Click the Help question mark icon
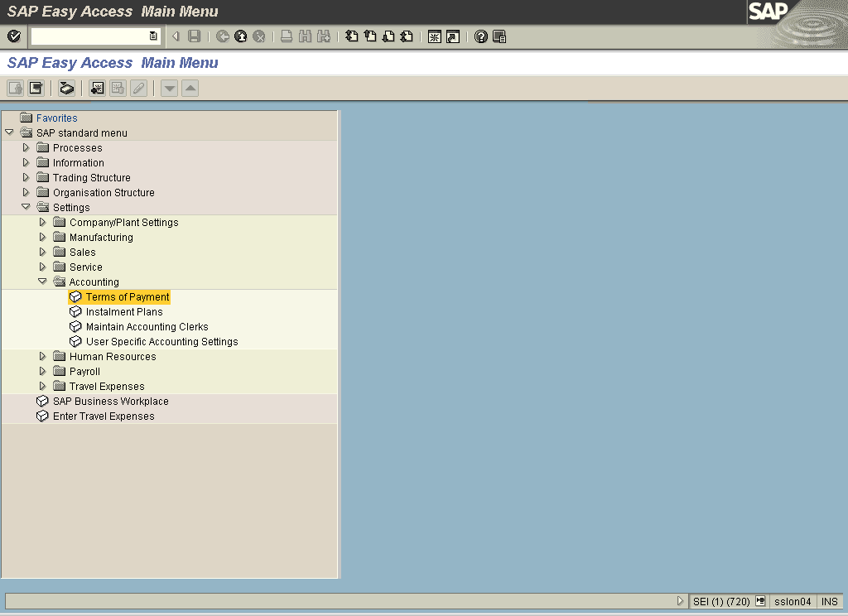Image resolution: width=848 pixels, height=616 pixels. tap(481, 36)
